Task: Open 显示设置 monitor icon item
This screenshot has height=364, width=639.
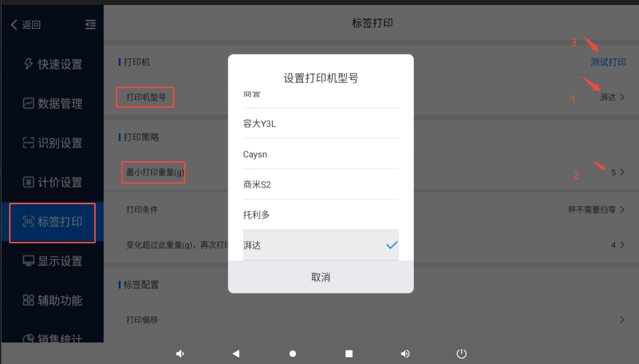Action: click(53, 261)
